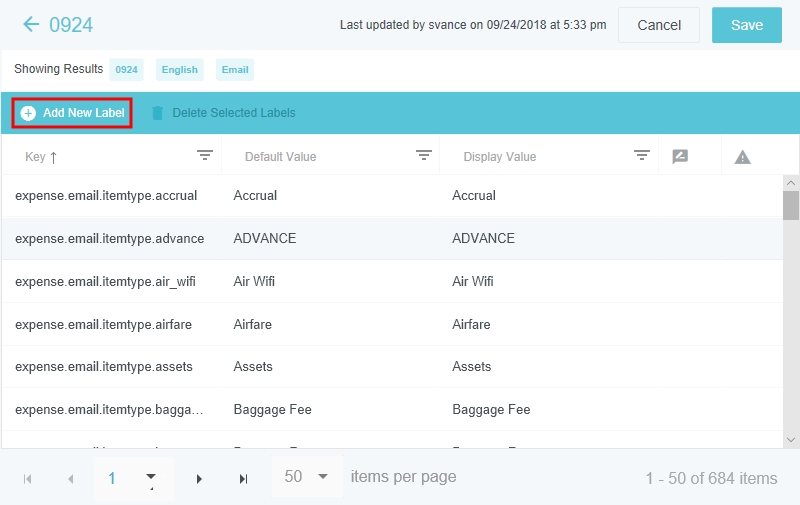Select the English filter tag

180,70
